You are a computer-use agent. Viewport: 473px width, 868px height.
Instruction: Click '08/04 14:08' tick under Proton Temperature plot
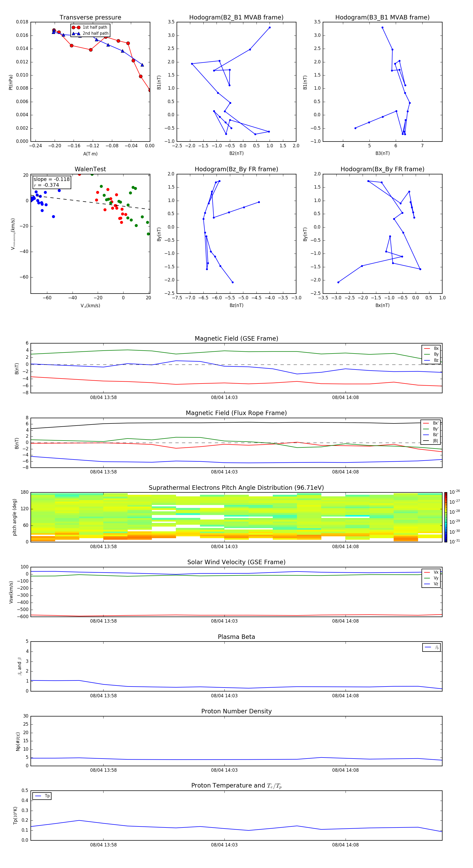point(345,845)
